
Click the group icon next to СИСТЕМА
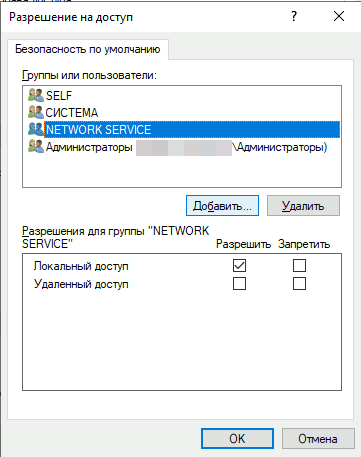click(36, 112)
